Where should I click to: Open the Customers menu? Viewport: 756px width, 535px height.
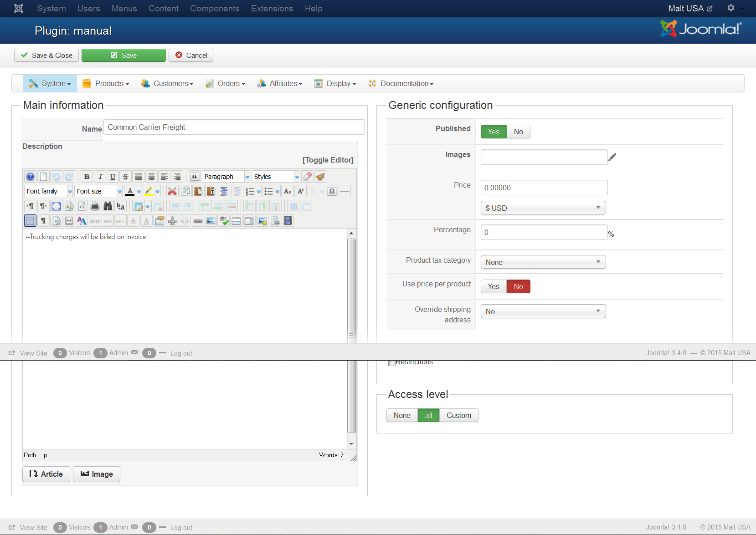click(167, 83)
